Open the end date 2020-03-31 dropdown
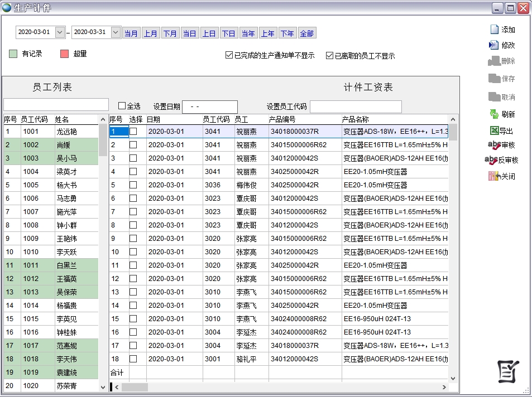The height and width of the screenshot is (397, 532). [116, 32]
